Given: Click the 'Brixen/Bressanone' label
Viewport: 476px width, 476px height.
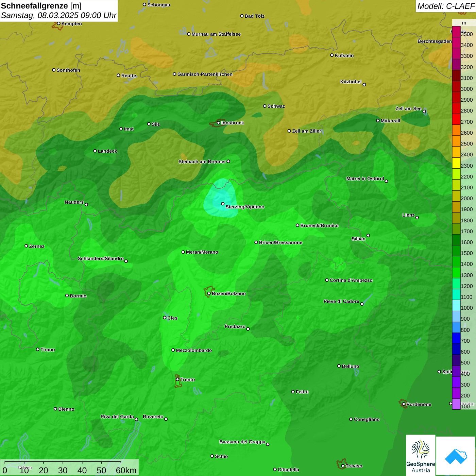Looking at the screenshot, I should (280, 242).
